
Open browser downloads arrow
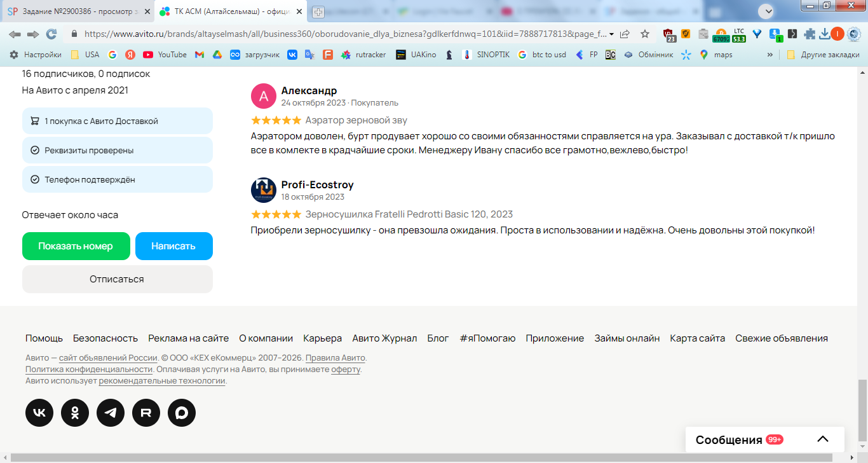click(825, 34)
